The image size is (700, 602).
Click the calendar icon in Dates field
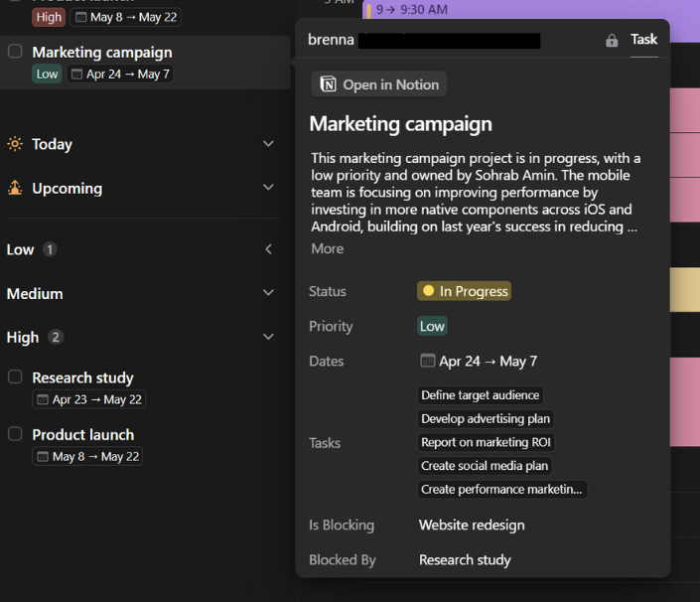[427, 361]
